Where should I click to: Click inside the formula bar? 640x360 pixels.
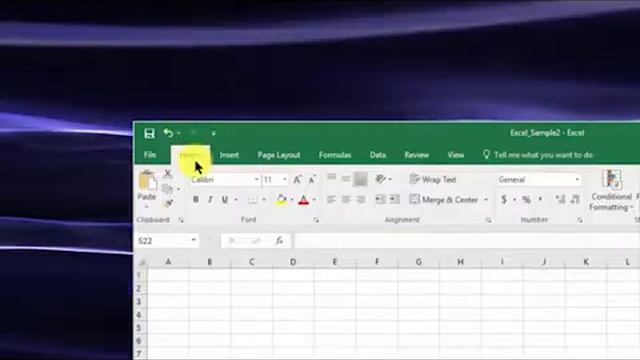pos(467,241)
